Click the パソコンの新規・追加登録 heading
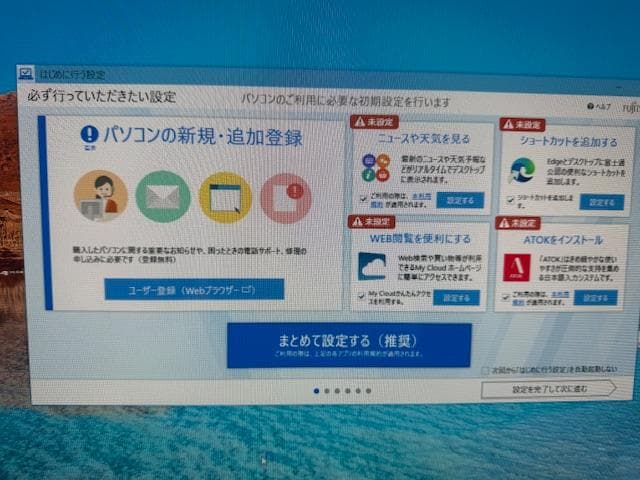This screenshot has width=640, height=480. (x=203, y=136)
